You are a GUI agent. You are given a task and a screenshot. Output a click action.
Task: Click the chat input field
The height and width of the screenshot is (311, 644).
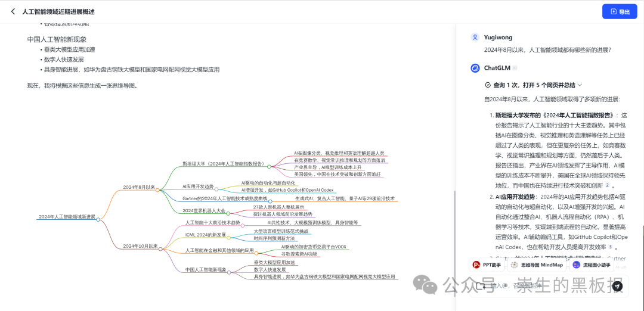(549, 286)
